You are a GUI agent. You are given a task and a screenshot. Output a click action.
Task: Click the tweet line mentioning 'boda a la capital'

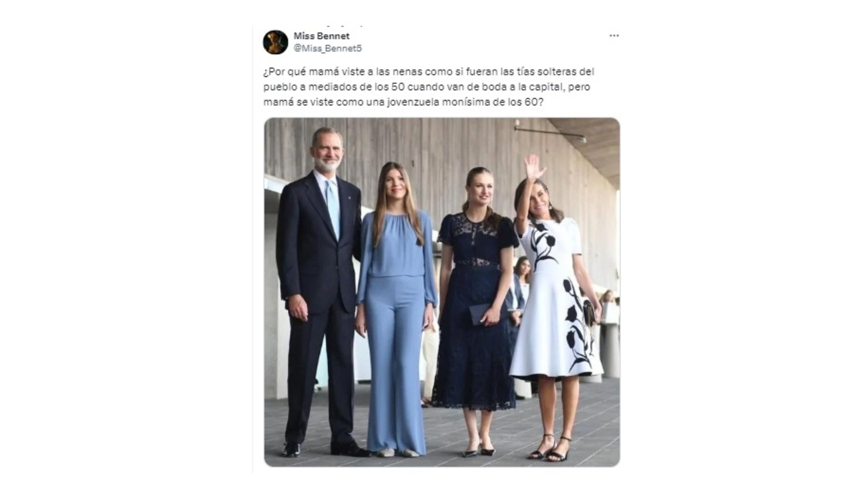point(427,87)
